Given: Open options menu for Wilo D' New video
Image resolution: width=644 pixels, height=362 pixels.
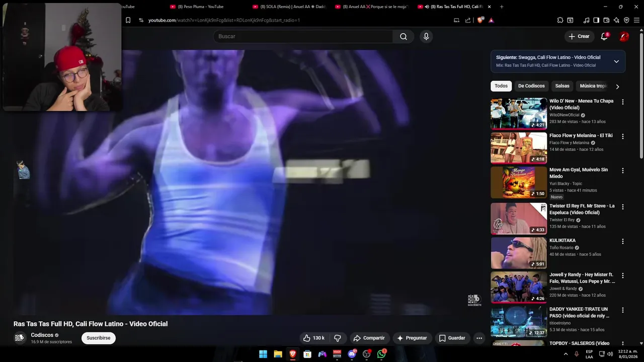Looking at the screenshot, I should pos(623,102).
